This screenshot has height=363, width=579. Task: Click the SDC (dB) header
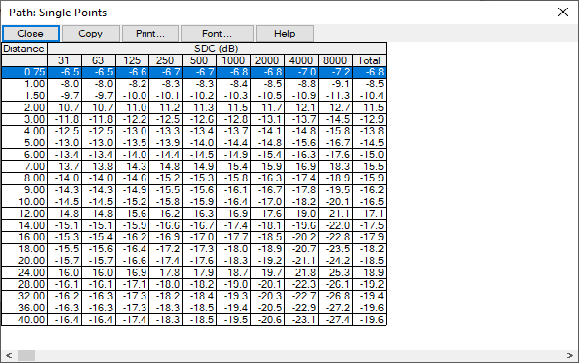217,49
